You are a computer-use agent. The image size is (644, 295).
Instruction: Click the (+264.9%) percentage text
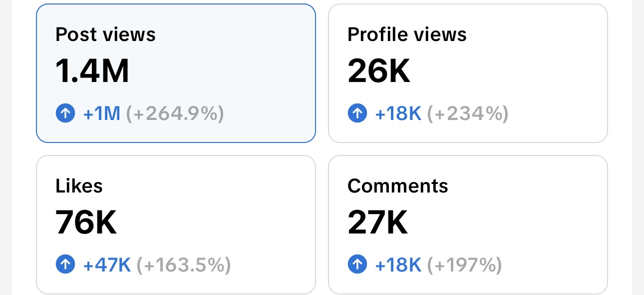click(175, 114)
